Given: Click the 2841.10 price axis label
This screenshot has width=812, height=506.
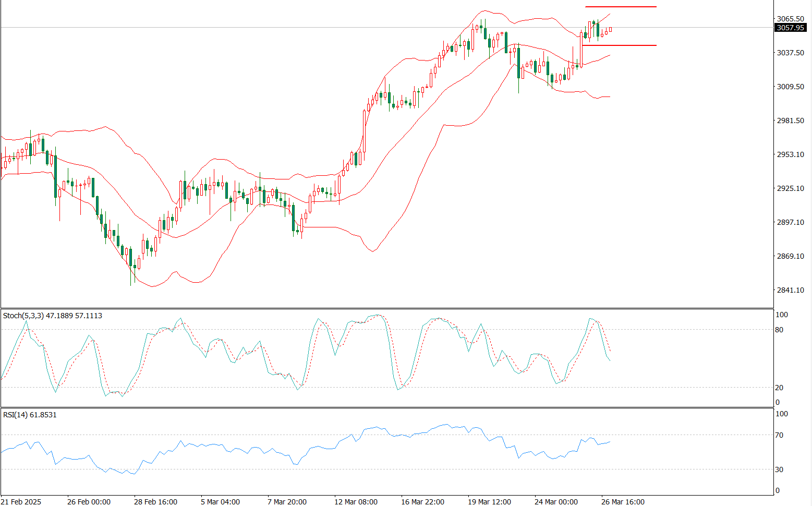Looking at the screenshot, I should (790, 290).
